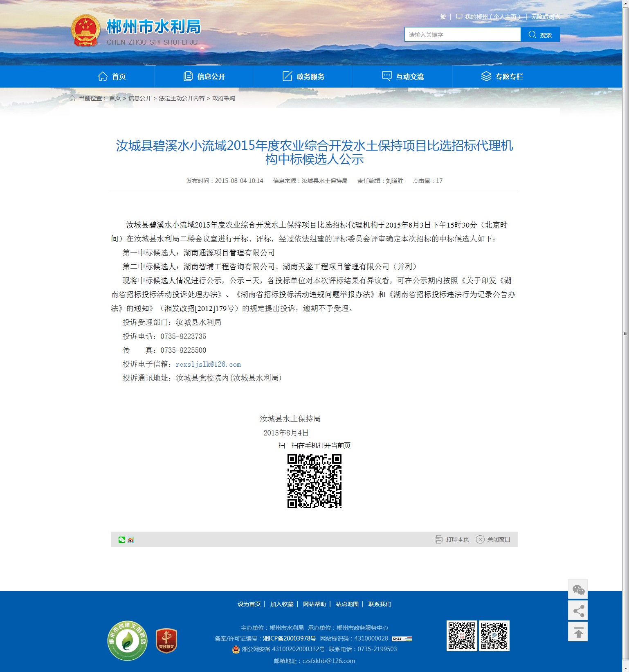
Task: Click the rcxsljslk@126.com email link
Action: click(x=208, y=364)
